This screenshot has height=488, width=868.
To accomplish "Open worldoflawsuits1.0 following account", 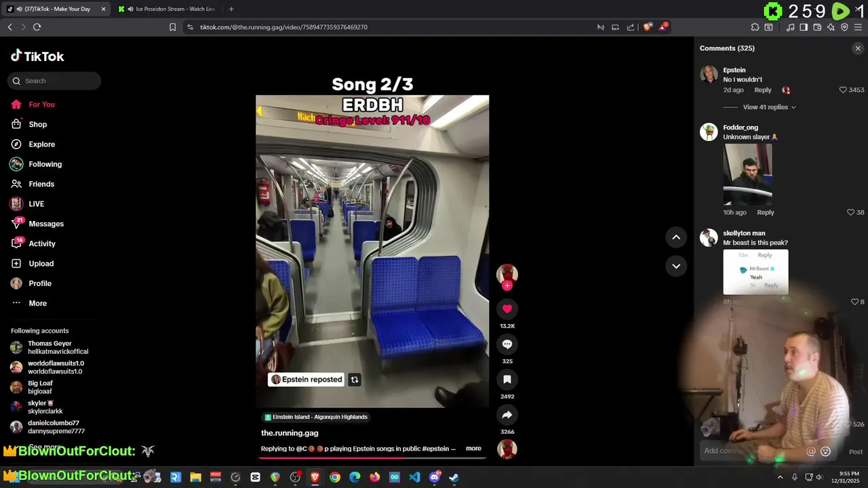I will click(x=47, y=367).
